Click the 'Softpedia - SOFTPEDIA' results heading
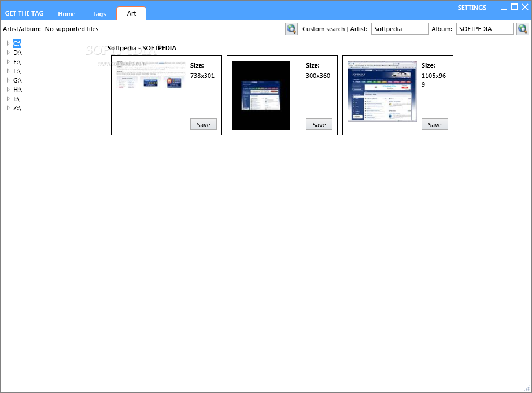This screenshot has width=532, height=393. [x=142, y=48]
